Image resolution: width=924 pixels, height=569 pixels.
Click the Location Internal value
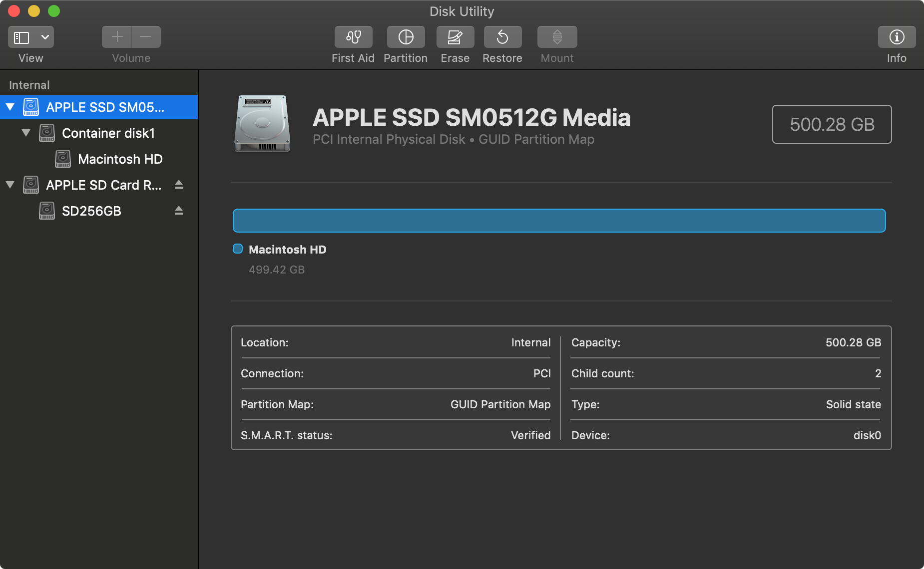[531, 342]
